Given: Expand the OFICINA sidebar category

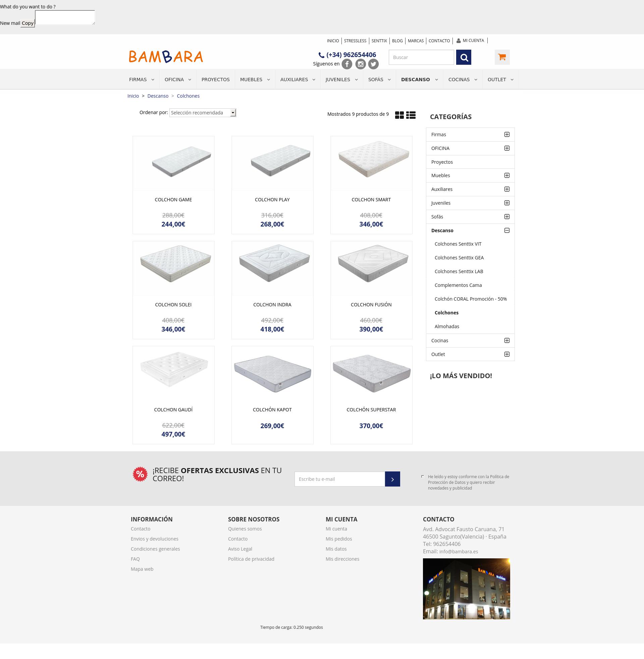Looking at the screenshot, I should (x=507, y=148).
